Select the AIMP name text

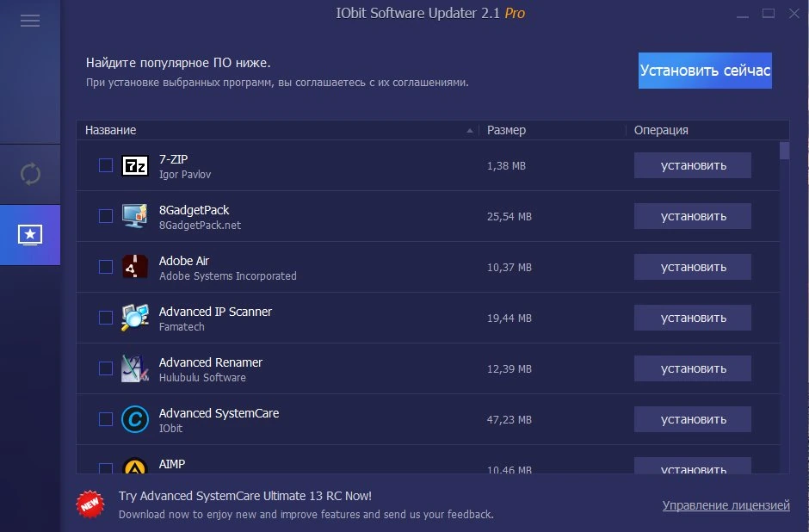[172, 464]
